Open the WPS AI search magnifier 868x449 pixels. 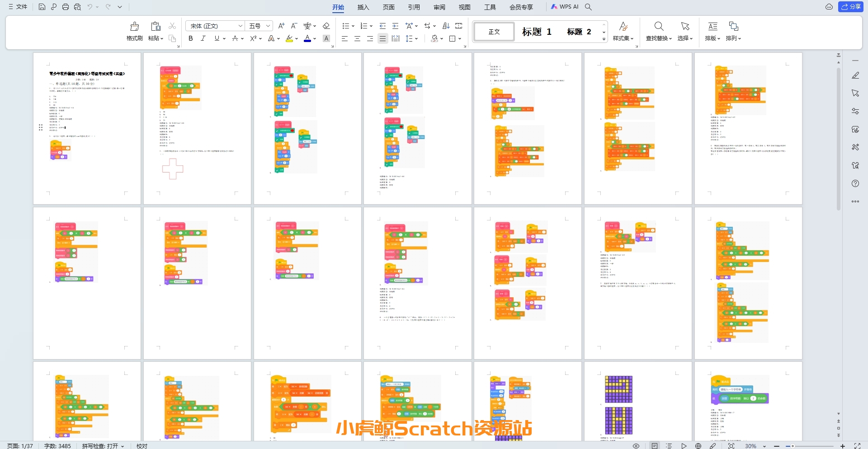588,7
